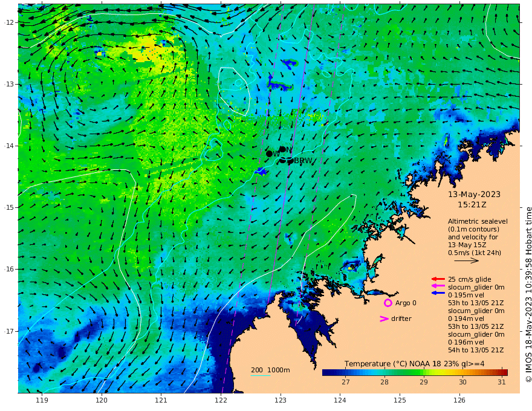This screenshot has width=532, height=411.
Task: Click the 'Argo 0' legend text
Action: 406,303
